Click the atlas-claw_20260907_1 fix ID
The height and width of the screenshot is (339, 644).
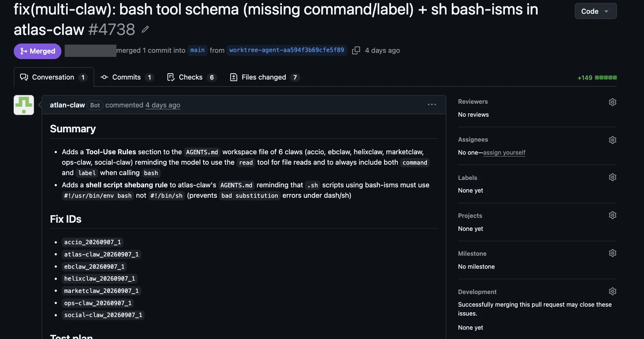coord(102,255)
